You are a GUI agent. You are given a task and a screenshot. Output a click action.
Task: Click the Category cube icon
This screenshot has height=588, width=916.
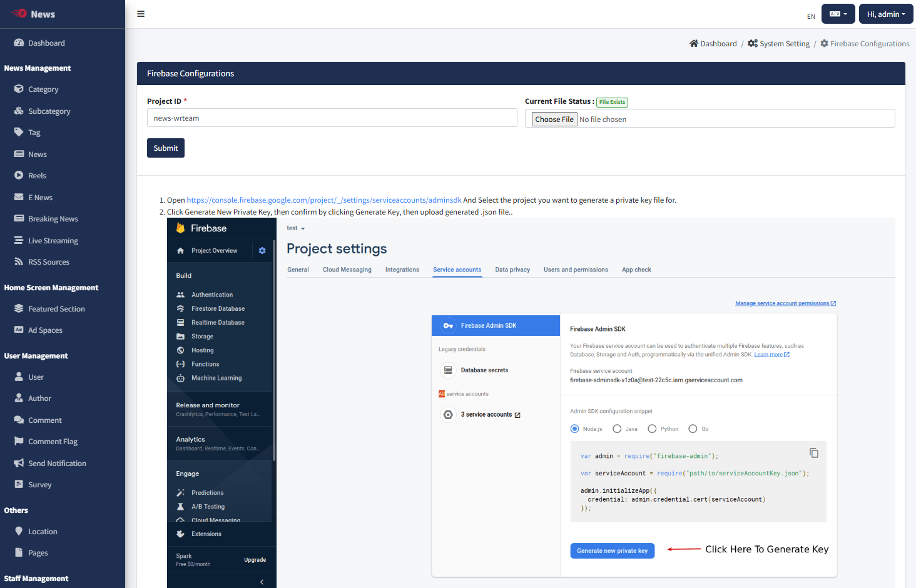click(19, 89)
